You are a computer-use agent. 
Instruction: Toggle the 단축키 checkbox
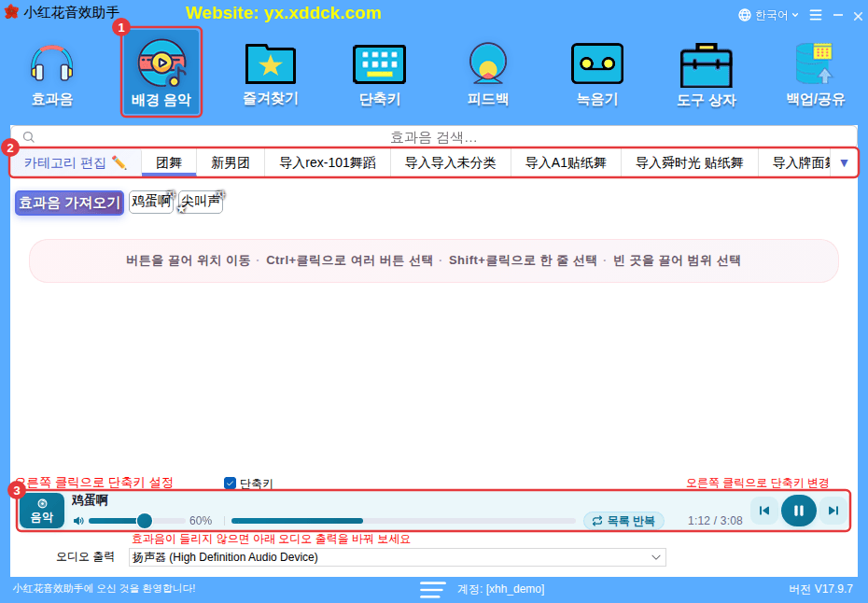pyautogui.click(x=230, y=483)
